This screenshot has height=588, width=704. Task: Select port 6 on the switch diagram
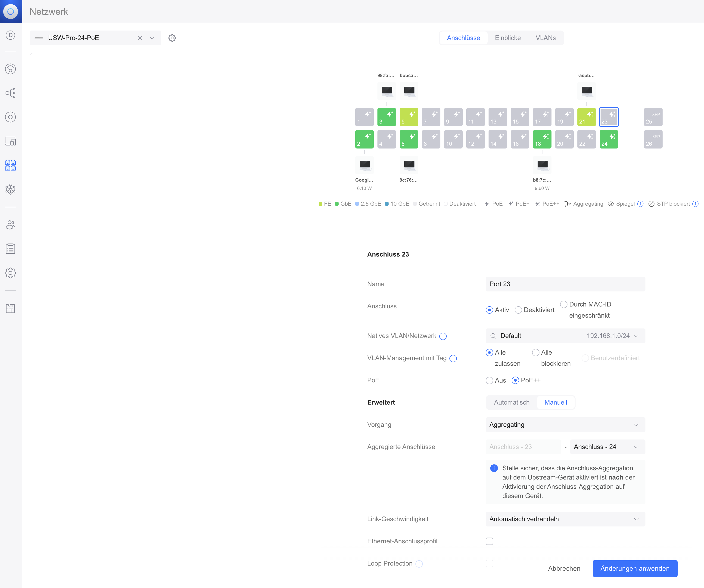pyautogui.click(x=409, y=139)
